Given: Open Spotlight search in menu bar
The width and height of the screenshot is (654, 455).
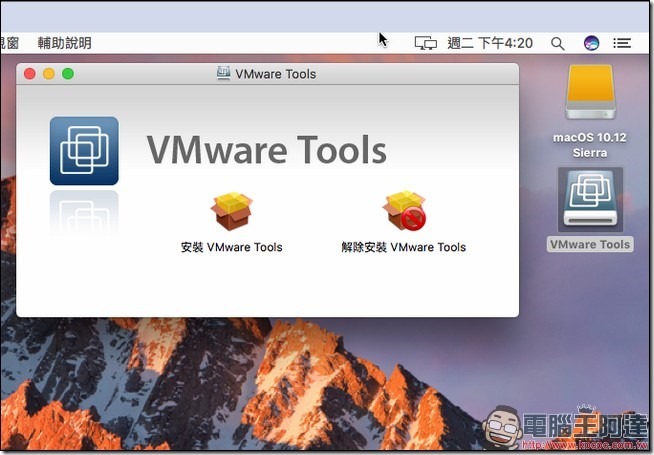Looking at the screenshot, I should [x=558, y=43].
